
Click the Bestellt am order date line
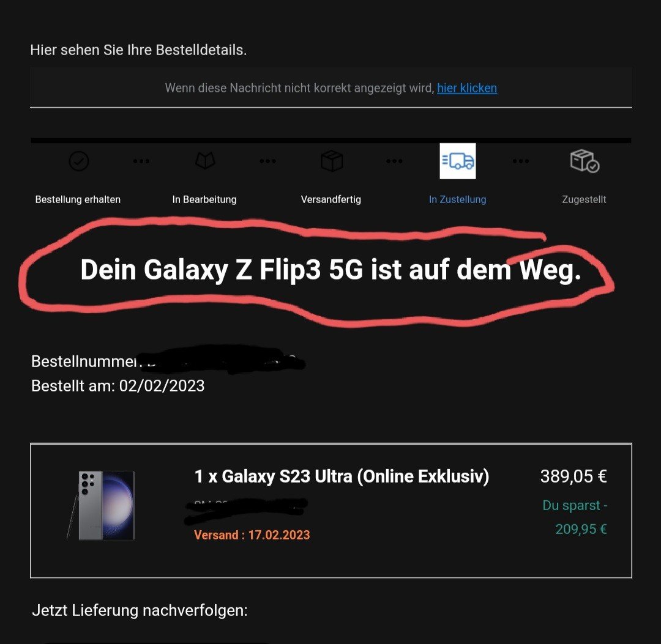point(118,386)
